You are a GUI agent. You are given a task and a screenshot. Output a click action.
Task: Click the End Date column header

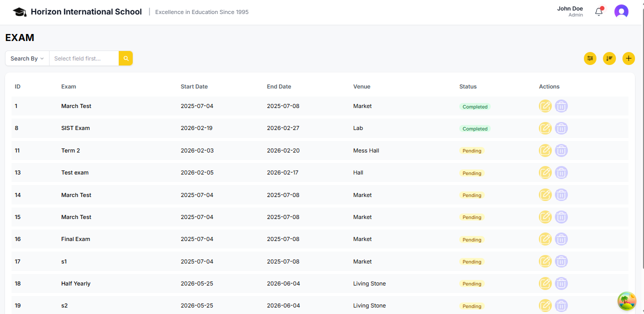(x=279, y=86)
